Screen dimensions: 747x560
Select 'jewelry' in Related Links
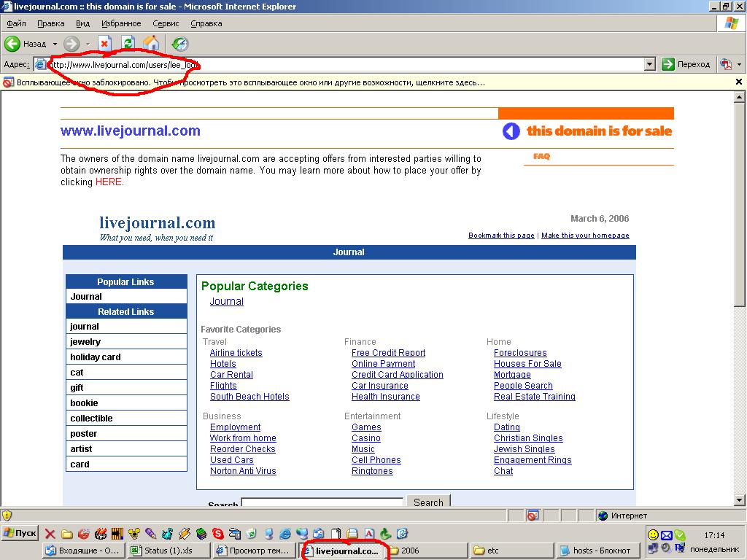126,341
